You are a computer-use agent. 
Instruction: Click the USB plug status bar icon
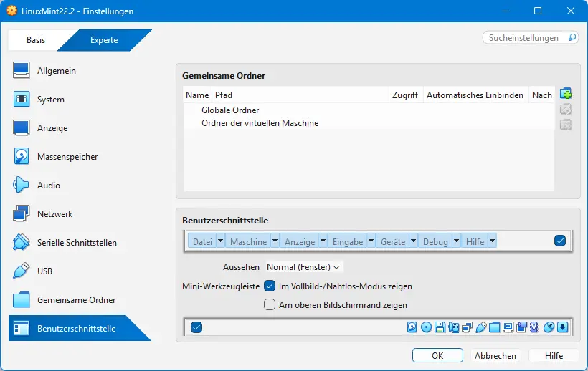point(480,327)
